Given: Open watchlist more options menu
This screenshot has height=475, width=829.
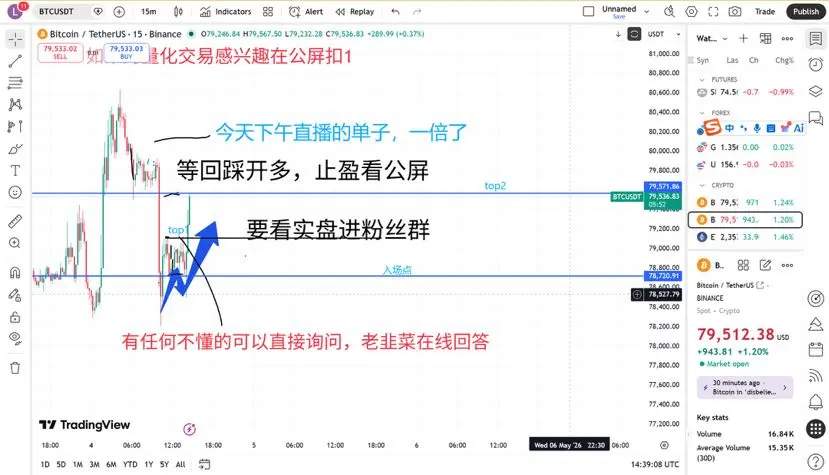Looking at the screenshot, I should click(787, 39).
